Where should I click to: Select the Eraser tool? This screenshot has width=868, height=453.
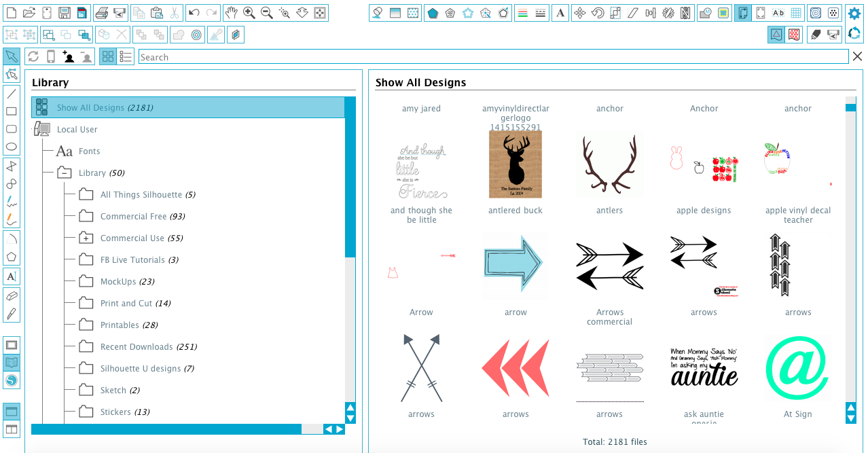(10, 295)
